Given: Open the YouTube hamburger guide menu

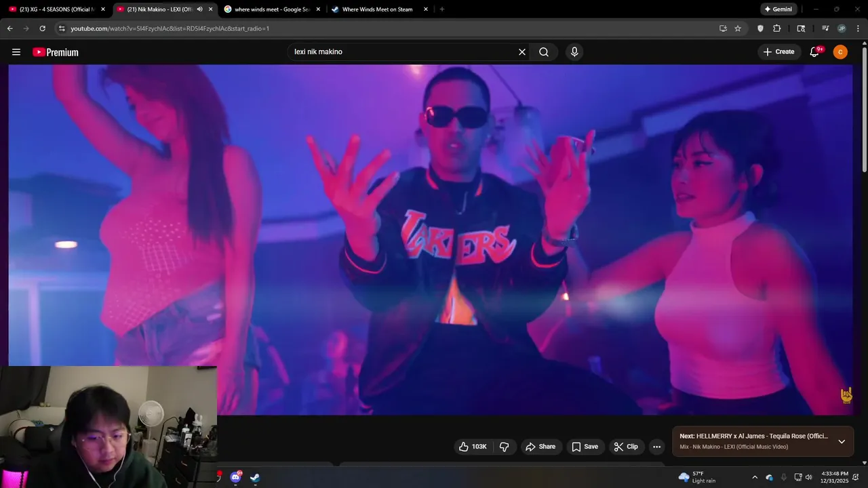Looking at the screenshot, I should [16, 52].
